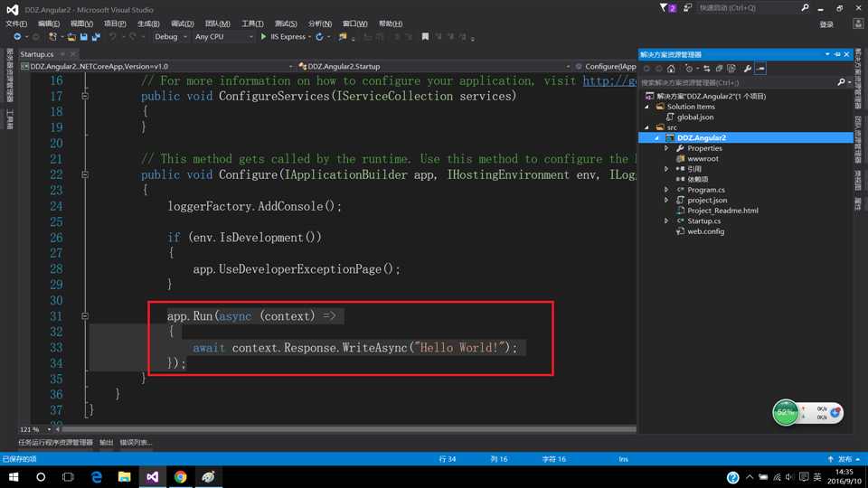
Task: Select web.config in Solution Explorer
Action: 706,232
